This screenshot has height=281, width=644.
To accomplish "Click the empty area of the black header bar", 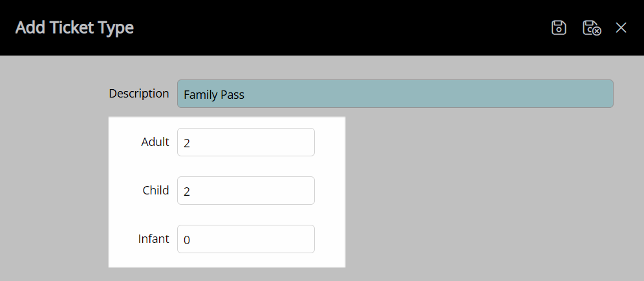I will (x=341, y=28).
